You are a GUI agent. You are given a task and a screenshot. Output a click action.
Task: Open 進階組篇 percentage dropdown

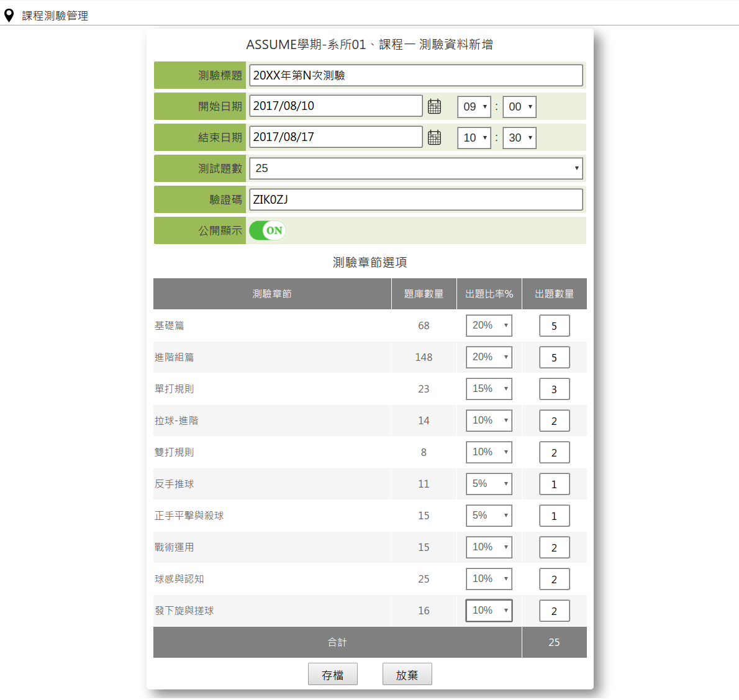coord(489,357)
